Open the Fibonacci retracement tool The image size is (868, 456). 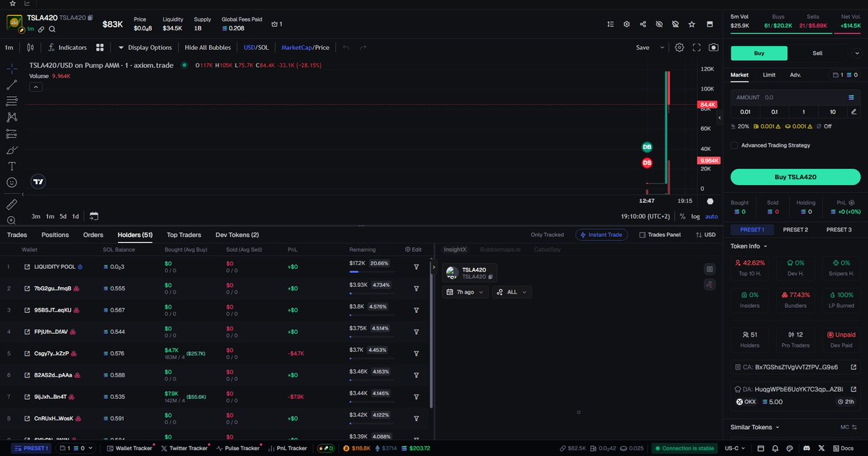12,101
